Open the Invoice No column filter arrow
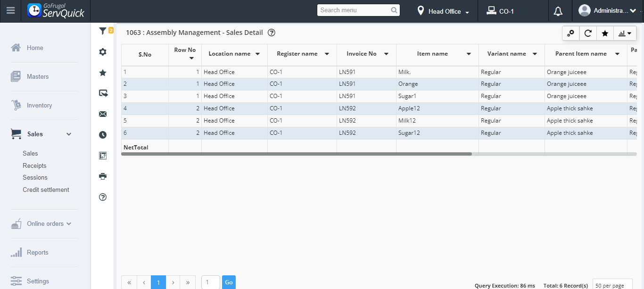This screenshot has height=289, width=644. [386, 54]
